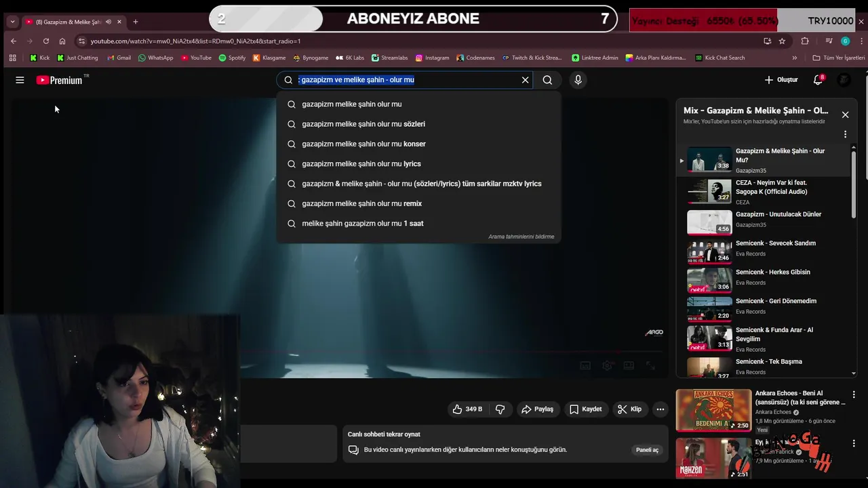Reload the browser page

click(x=46, y=41)
